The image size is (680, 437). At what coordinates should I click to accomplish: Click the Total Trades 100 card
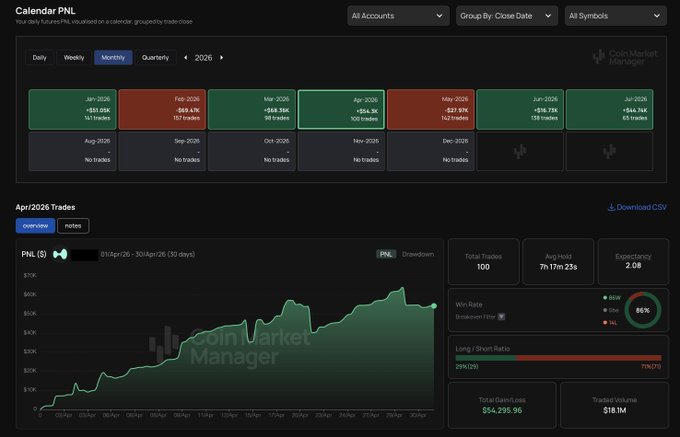[x=484, y=262]
